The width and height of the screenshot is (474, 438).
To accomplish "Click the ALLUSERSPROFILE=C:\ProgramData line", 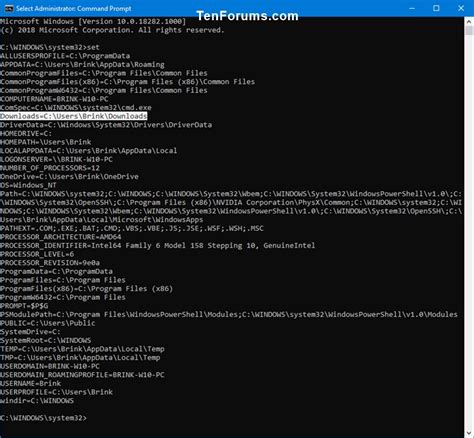I will [x=65, y=56].
